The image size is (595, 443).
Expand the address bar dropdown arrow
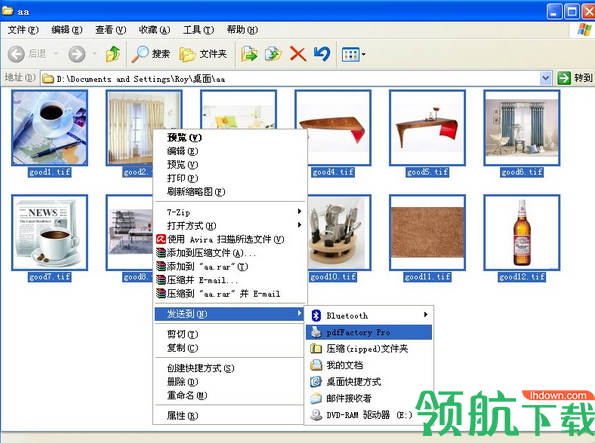coord(546,79)
